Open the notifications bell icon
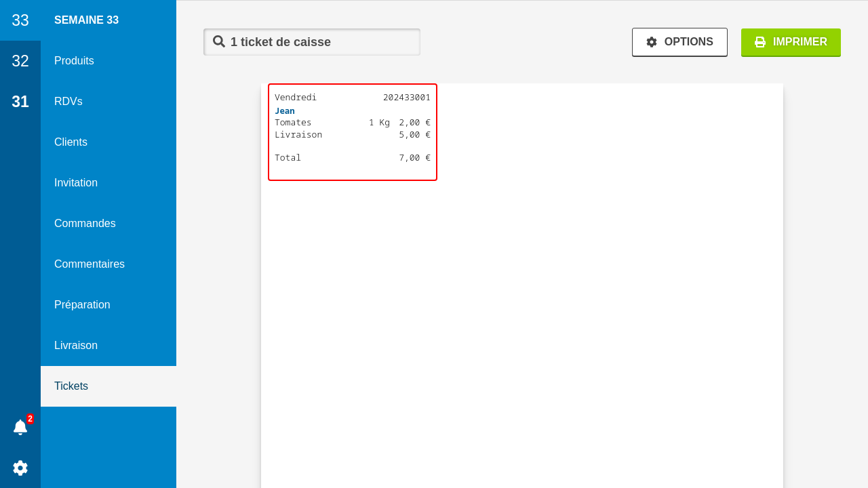 [x=20, y=428]
